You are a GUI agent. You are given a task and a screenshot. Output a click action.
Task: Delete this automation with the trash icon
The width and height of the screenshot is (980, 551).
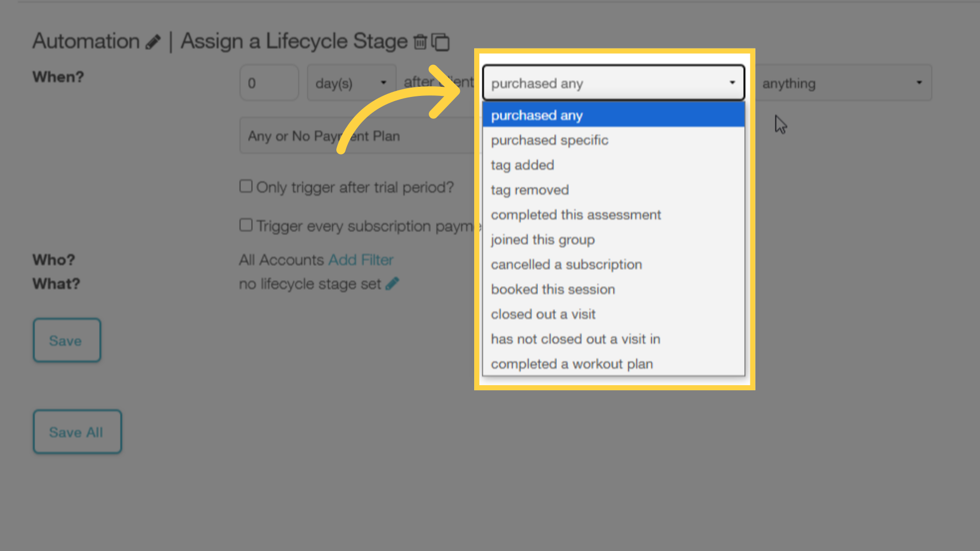pyautogui.click(x=420, y=42)
